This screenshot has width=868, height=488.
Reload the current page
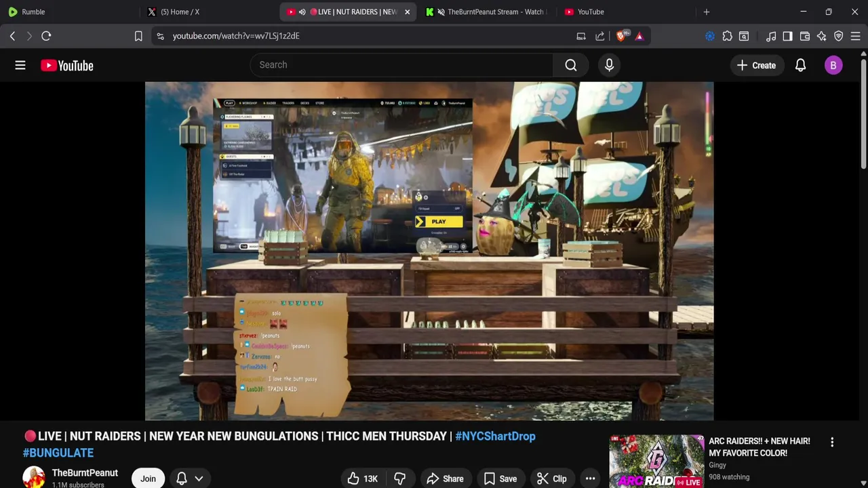pyautogui.click(x=46, y=36)
